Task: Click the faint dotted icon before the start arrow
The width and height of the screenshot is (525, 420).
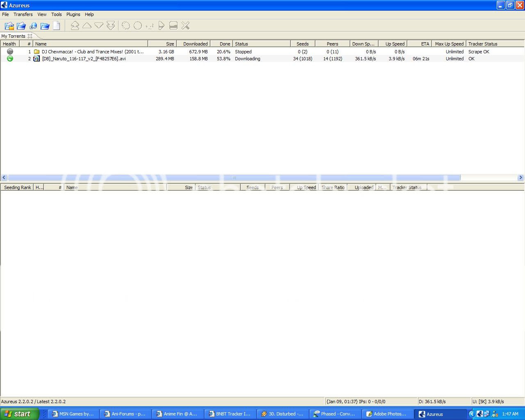Action: (x=150, y=26)
